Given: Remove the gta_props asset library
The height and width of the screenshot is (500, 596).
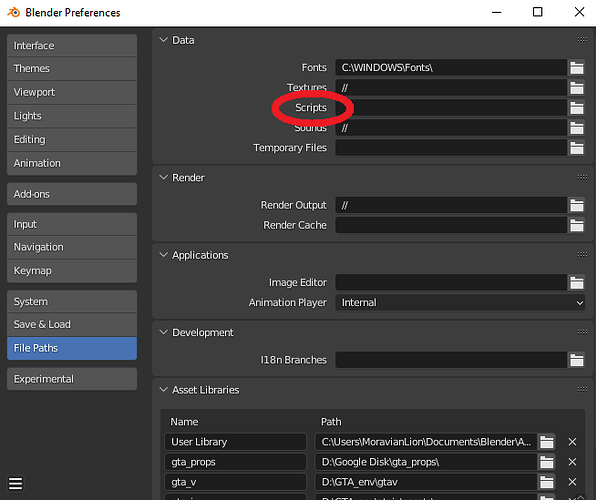Looking at the screenshot, I should [x=572, y=462].
